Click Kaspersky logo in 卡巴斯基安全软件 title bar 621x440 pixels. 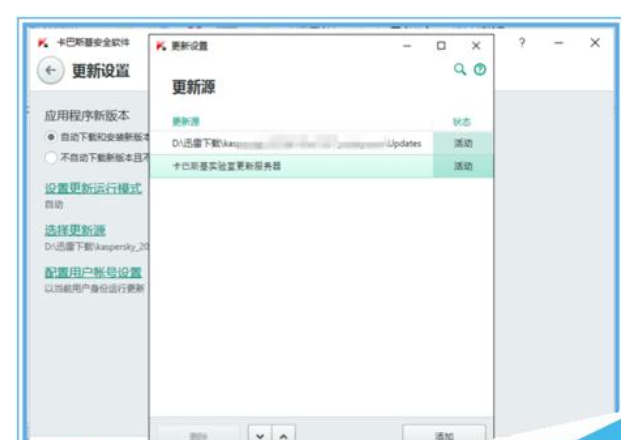coord(43,42)
